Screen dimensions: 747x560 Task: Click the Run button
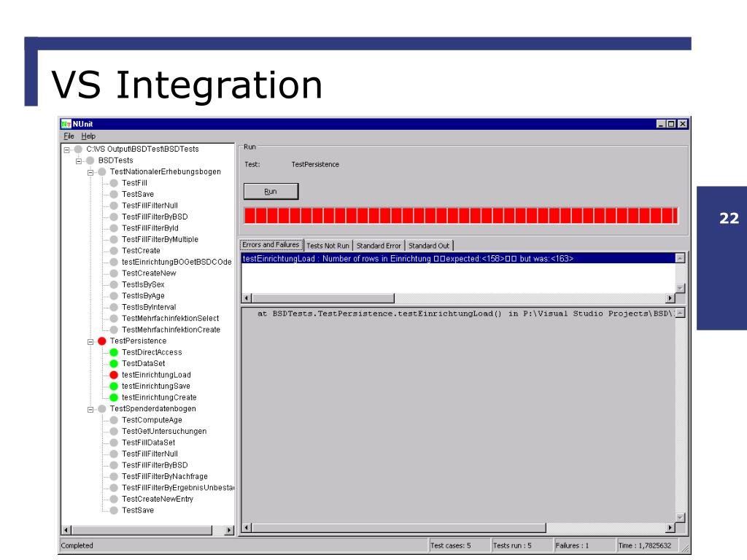[271, 192]
